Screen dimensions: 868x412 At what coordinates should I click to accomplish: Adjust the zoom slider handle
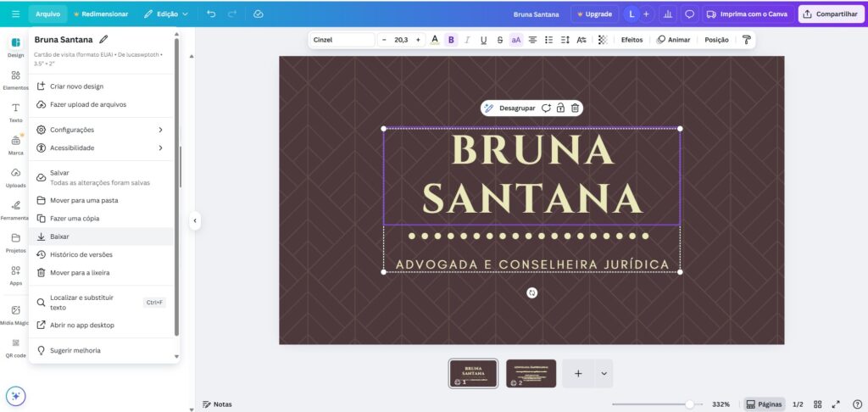(689, 404)
